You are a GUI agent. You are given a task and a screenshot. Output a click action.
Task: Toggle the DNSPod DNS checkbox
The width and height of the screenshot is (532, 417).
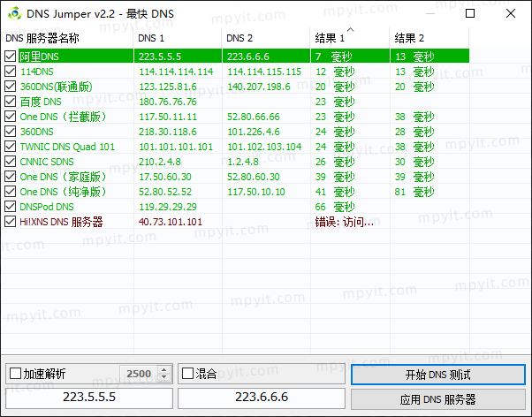[x=11, y=207]
